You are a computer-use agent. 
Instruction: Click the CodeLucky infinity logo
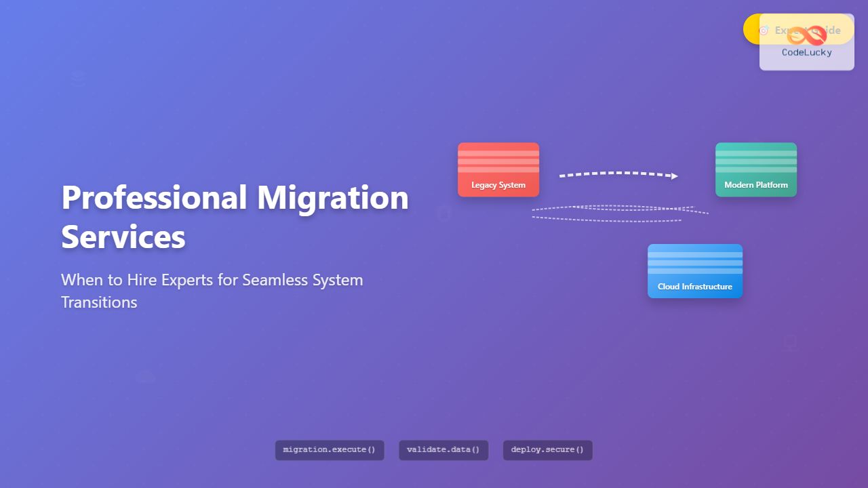click(x=807, y=34)
